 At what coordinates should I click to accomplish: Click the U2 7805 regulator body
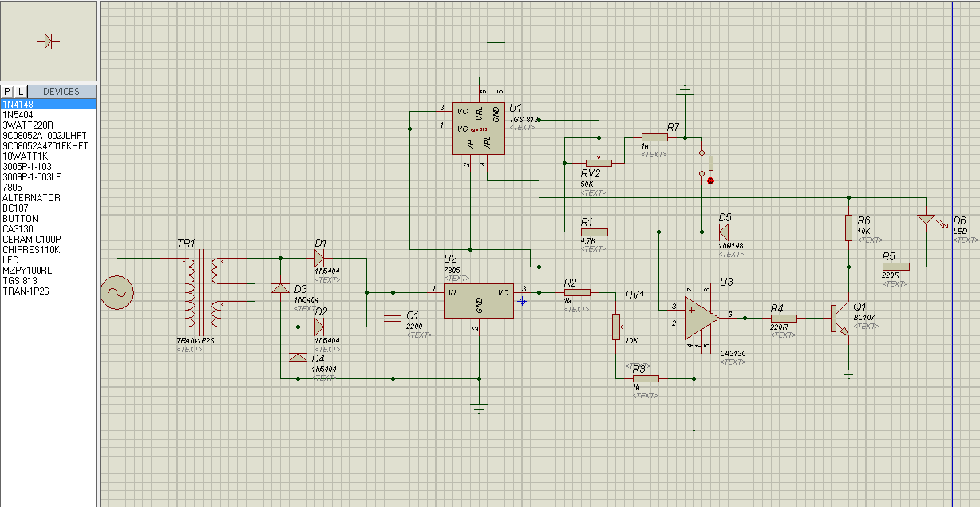pos(479,301)
